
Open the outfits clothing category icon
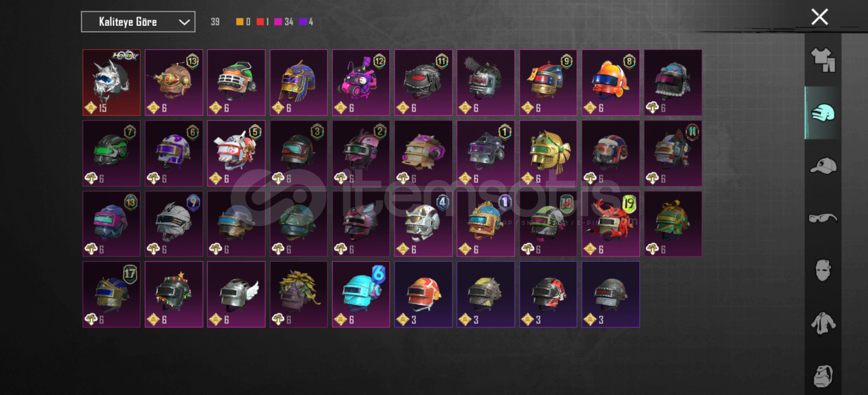point(823,60)
